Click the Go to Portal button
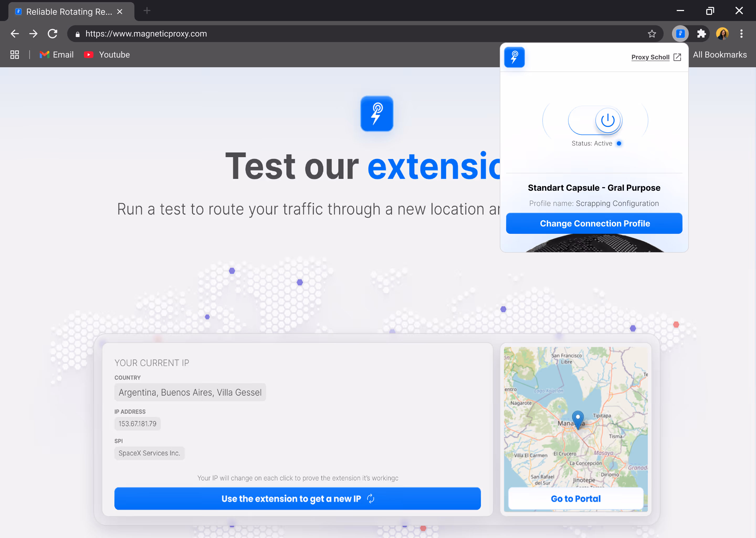Screen dimensions: 756x538 [x=576, y=499]
